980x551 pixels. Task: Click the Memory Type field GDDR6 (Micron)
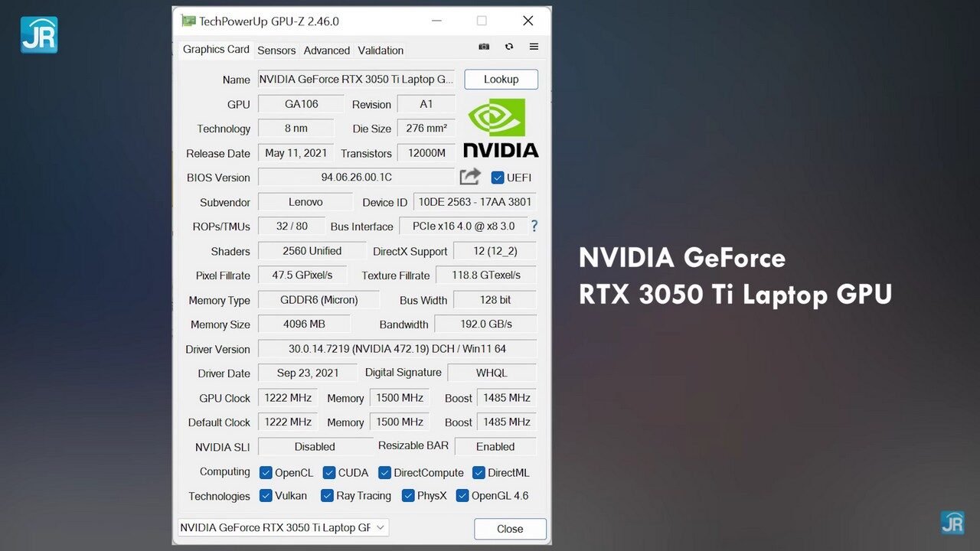click(319, 300)
